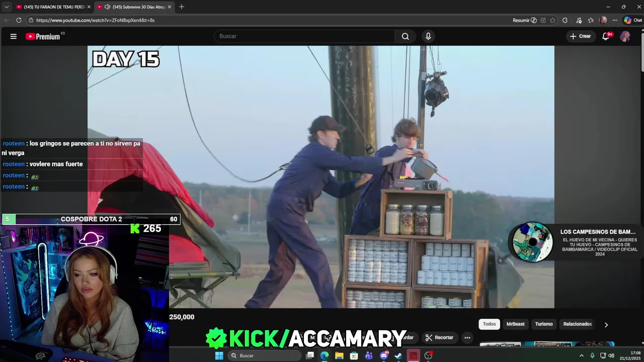Show hidden system tray icons chevron

pyautogui.click(x=582, y=355)
